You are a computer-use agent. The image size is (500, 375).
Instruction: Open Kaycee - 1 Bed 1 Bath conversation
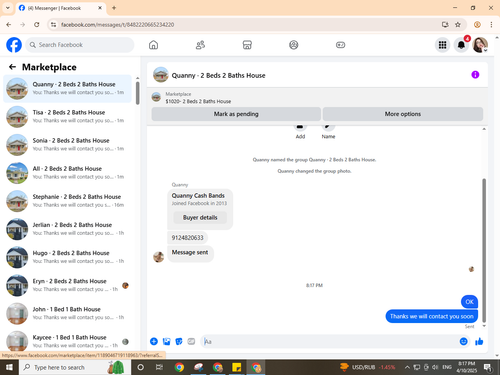pyautogui.click(x=67, y=341)
